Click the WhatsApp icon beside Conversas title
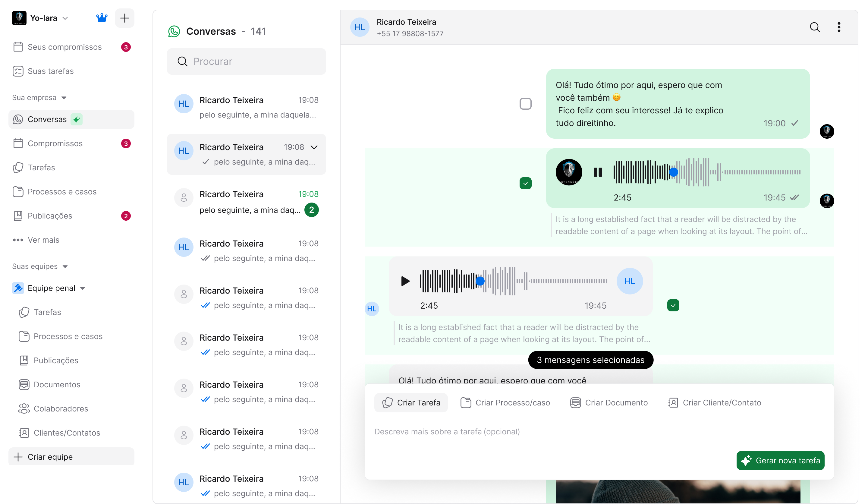Viewport: 868px width, 504px height. click(174, 31)
